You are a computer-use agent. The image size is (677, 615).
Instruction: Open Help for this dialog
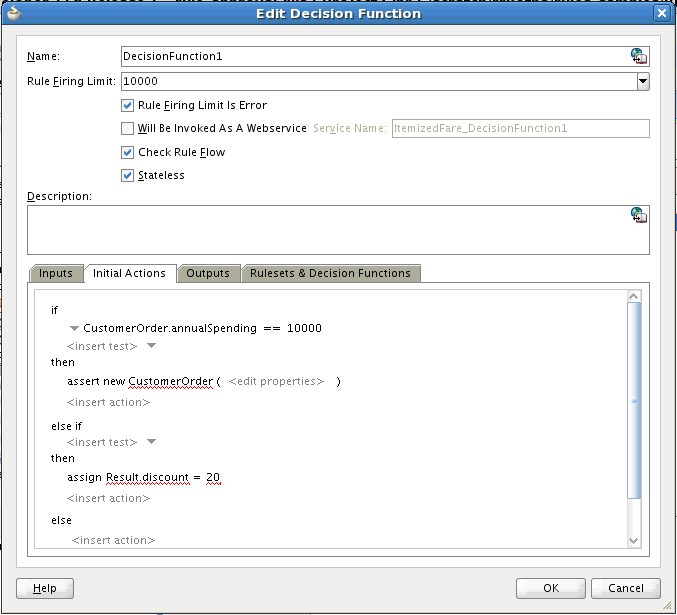[45, 588]
